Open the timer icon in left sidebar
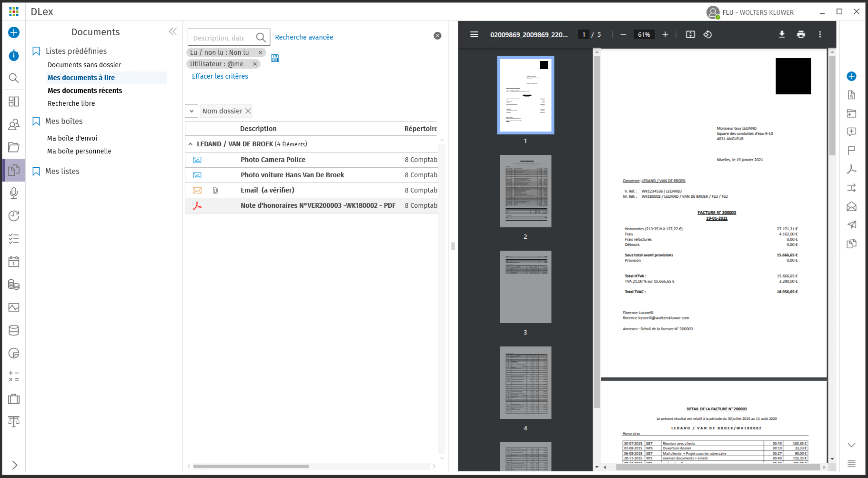868x478 pixels. point(14,55)
